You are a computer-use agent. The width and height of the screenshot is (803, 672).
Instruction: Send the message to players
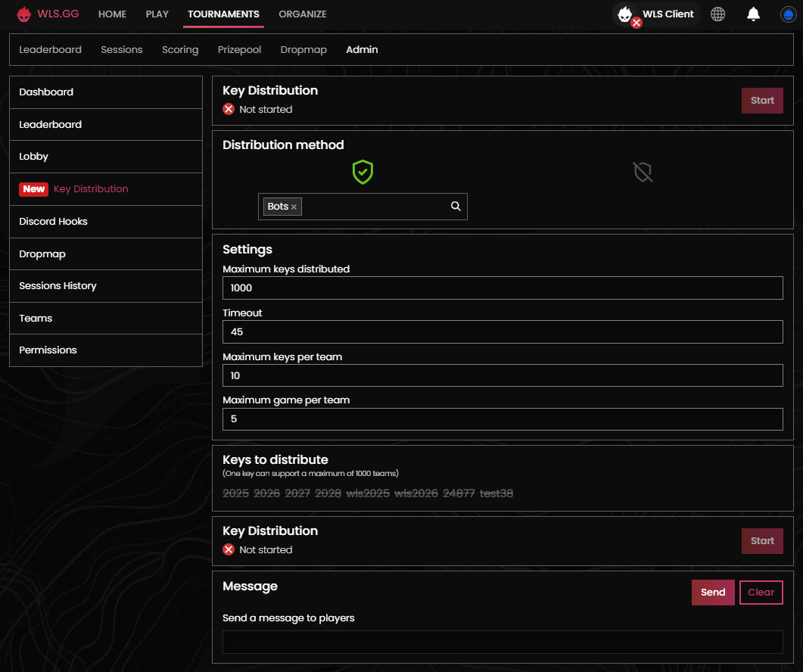tap(713, 593)
